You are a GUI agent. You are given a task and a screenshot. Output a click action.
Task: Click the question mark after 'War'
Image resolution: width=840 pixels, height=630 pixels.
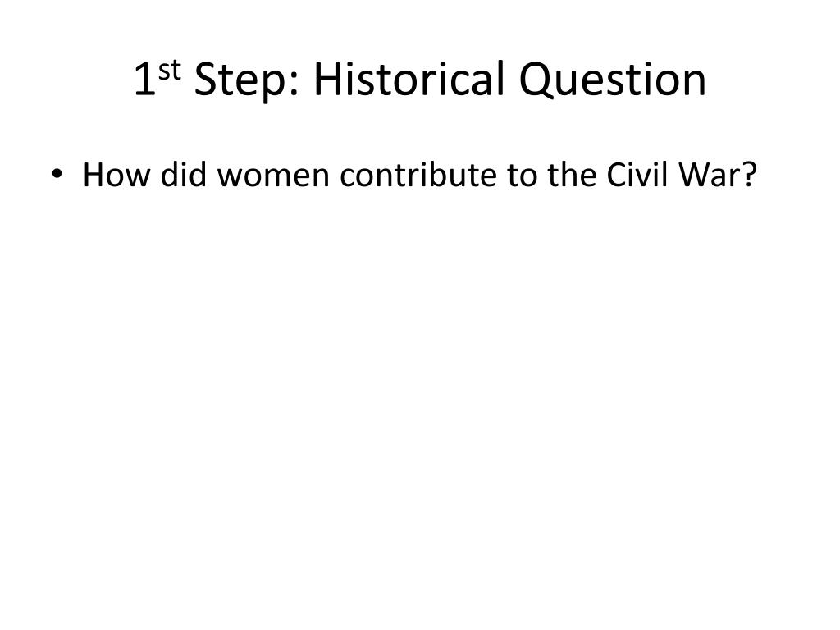[x=750, y=175]
